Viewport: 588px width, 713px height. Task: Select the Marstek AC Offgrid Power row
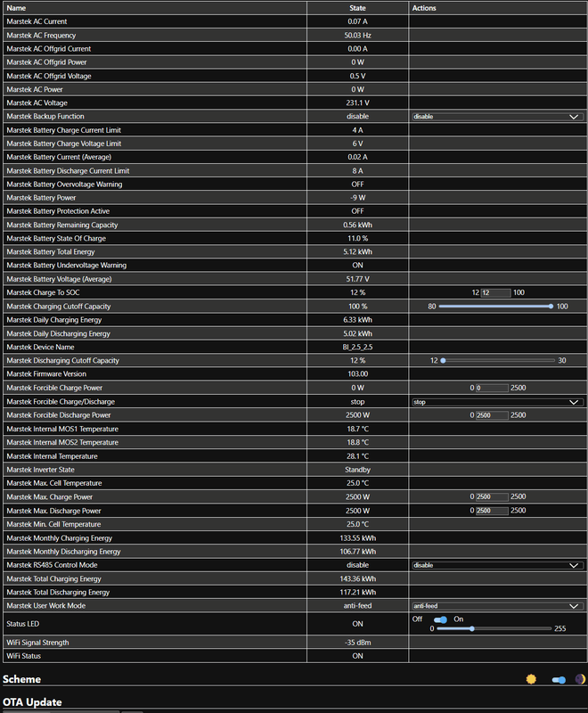click(x=46, y=61)
